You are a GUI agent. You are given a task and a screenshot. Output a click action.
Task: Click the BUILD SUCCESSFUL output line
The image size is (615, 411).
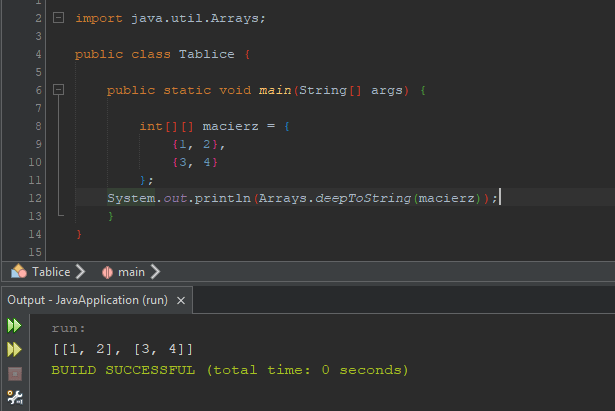229,370
